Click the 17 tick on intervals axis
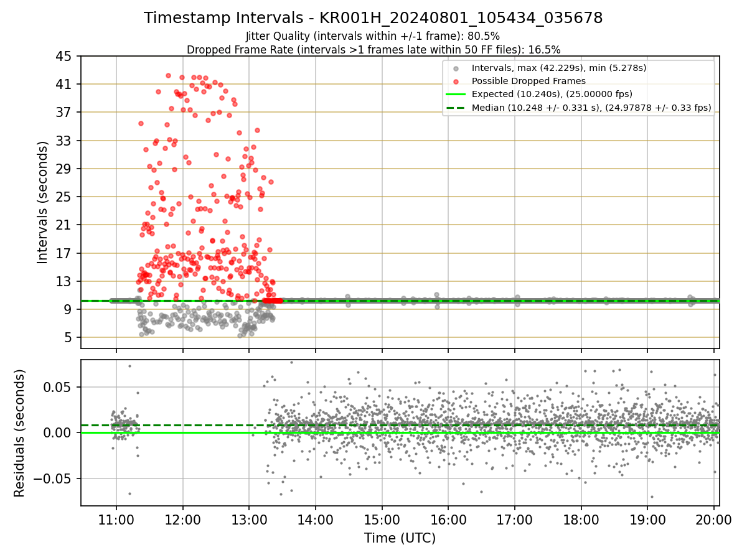This screenshot has width=747, height=560. click(65, 253)
